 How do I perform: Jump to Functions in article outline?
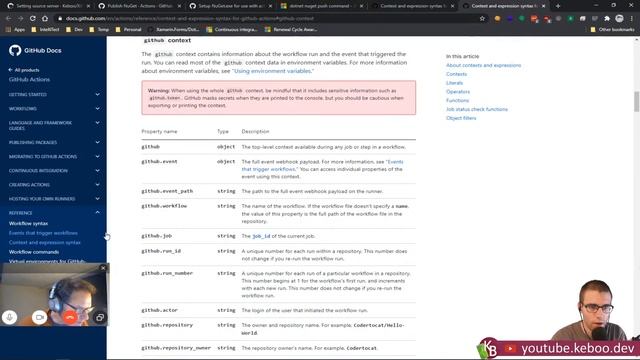pyautogui.click(x=458, y=100)
